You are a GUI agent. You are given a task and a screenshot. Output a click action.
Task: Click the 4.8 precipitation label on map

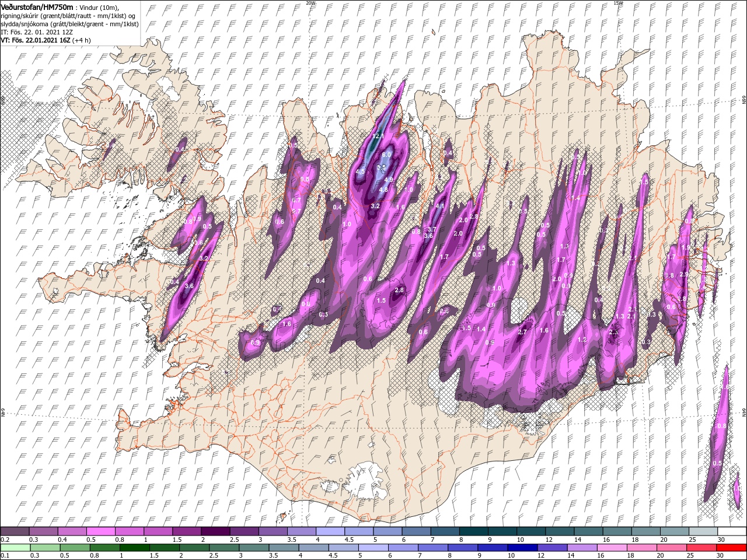tap(383, 190)
